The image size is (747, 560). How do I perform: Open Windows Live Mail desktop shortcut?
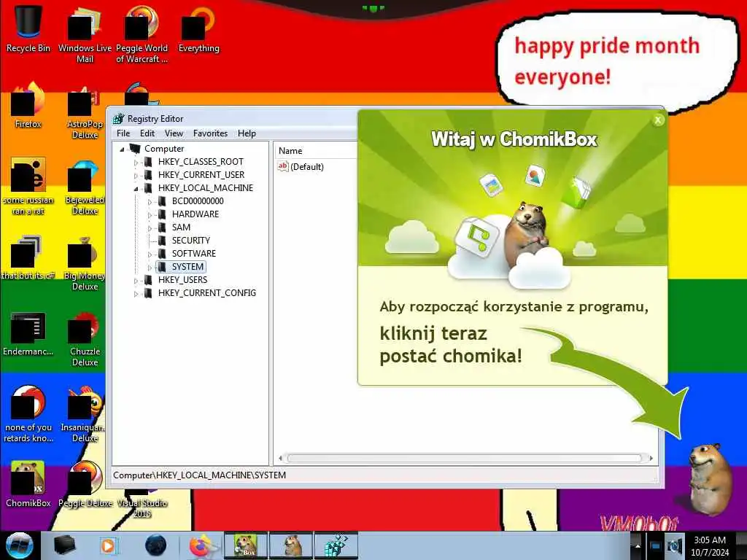85,34
